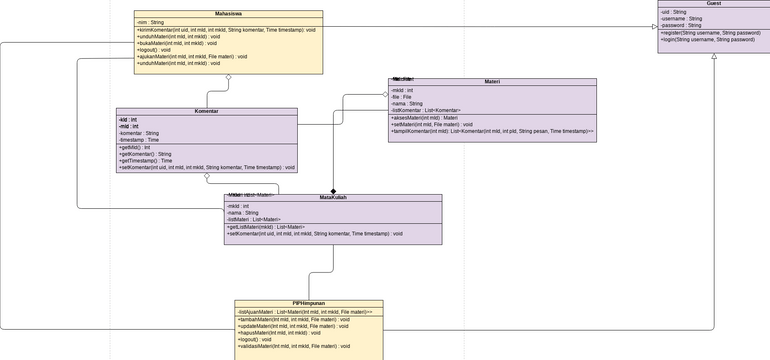Click the '-nama : String' attribute in Materi

[407, 104]
